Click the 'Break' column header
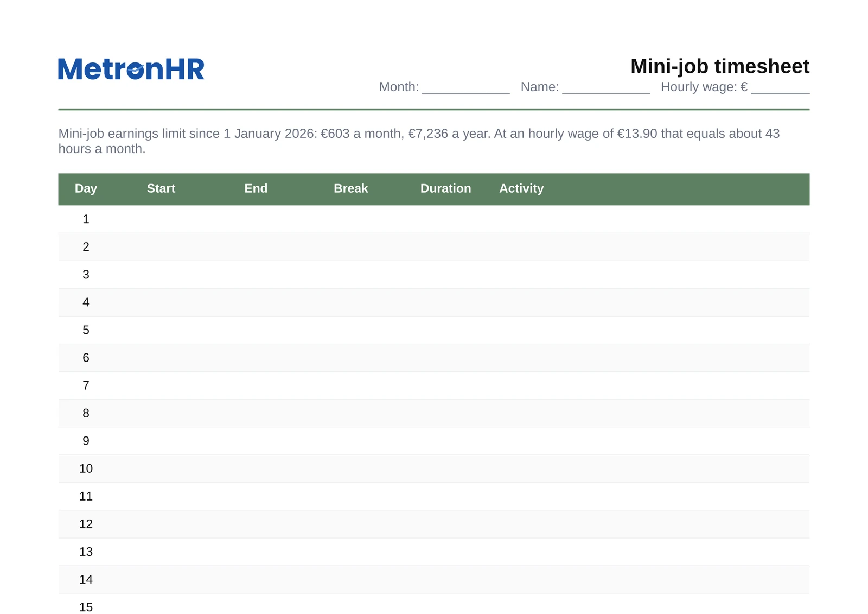Viewport: 868px width, 614px height. click(x=351, y=188)
